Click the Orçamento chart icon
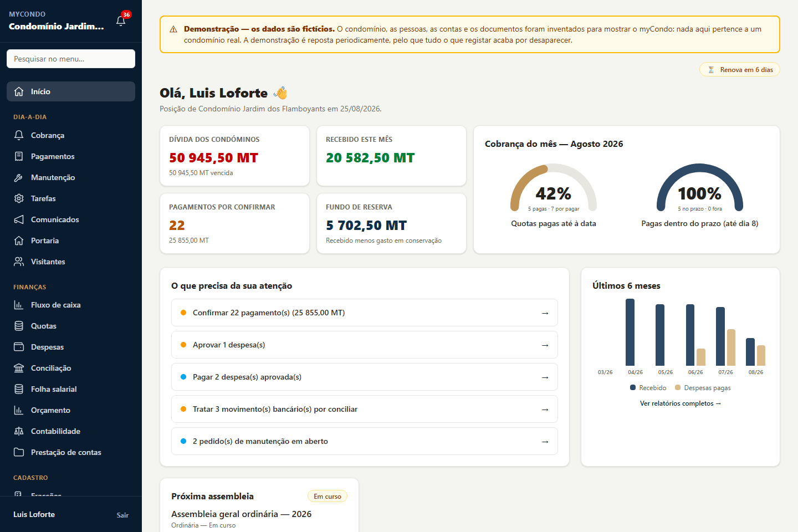The width and height of the screenshot is (798, 532). [x=19, y=410]
